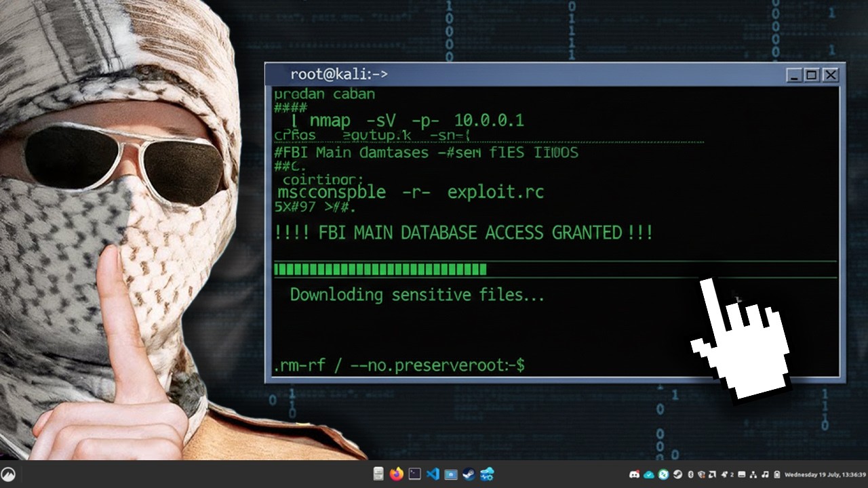
Task: Show notifications via the bell icon
Action: (724, 474)
